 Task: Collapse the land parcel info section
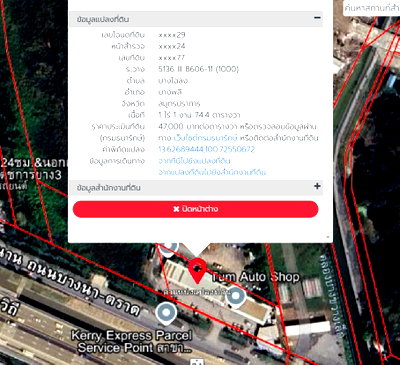pos(317,18)
